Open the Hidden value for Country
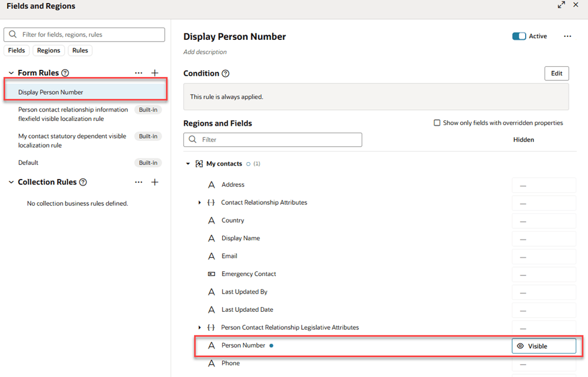Image resolution: width=588 pixels, height=377 pixels. (544, 221)
